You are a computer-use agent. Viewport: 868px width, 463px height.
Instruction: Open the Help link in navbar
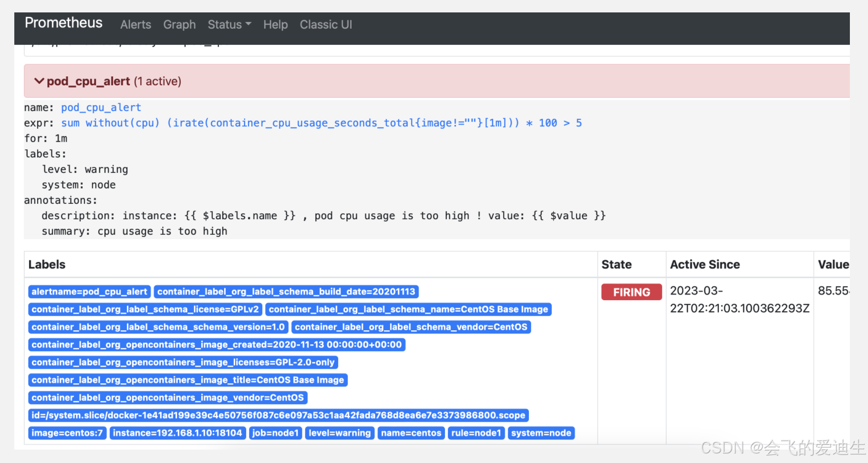(x=276, y=24)
